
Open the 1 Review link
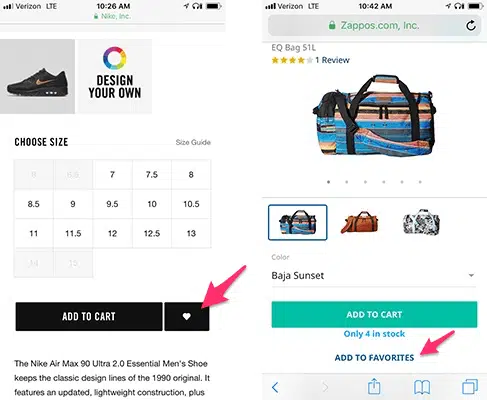[332, 60]
